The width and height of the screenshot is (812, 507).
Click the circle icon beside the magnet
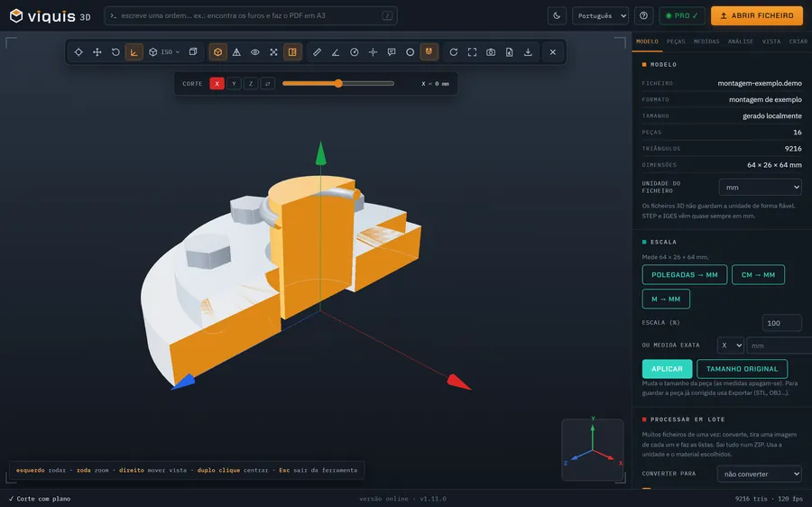(411, 52)
